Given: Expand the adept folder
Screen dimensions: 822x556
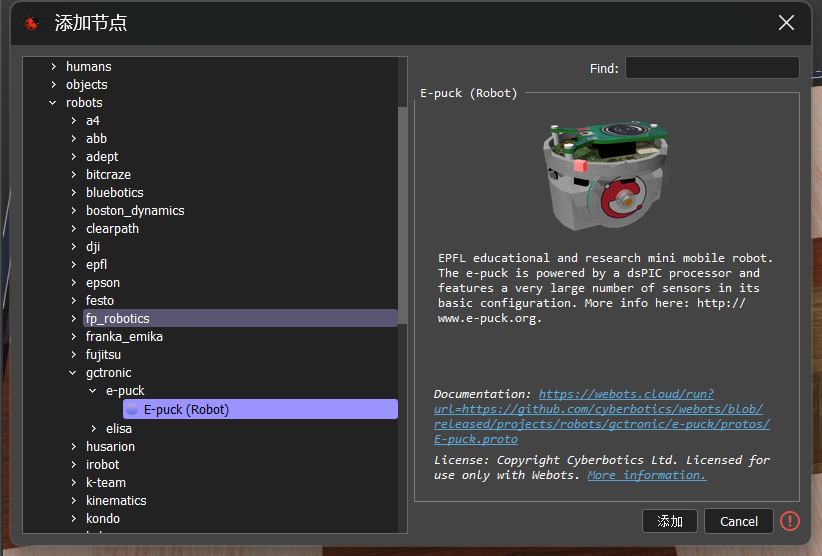Looking at the screenshot, I should pyautogui.click(x=73, y=157).
